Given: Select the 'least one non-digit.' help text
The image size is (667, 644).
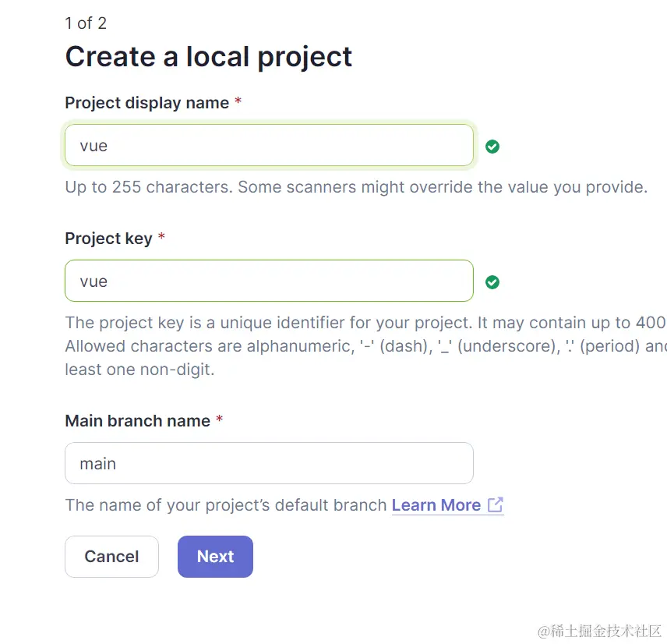Looking at the screenshot, I should 139,370.
